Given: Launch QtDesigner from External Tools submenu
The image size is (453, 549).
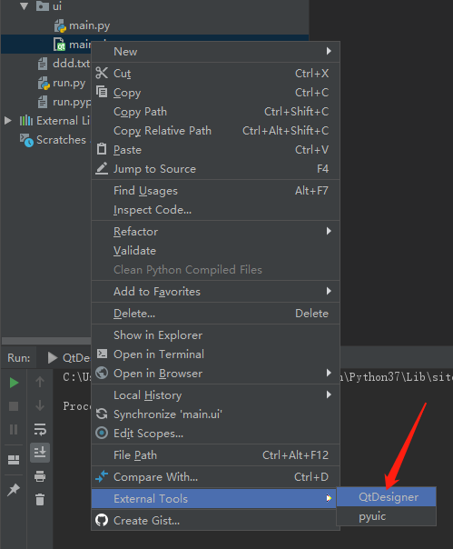Looking at the screenshot, I should click(x=386, y=497).
